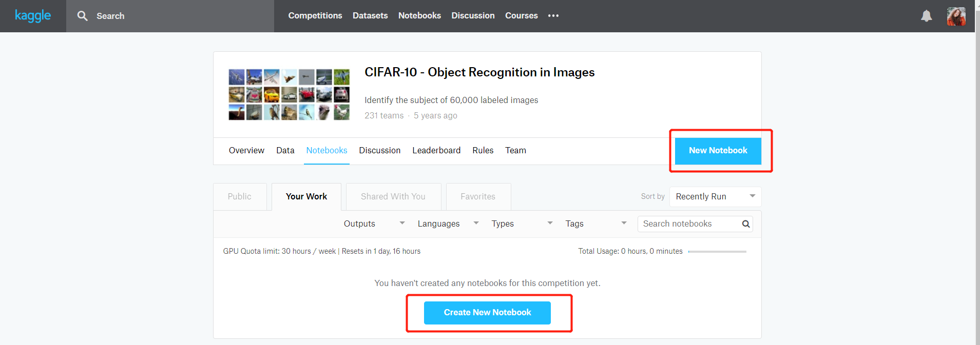Image resolution: width=980 pixels, height=345 pixels.
Task: Switch to the Overview tab
Action: (246, 150)
